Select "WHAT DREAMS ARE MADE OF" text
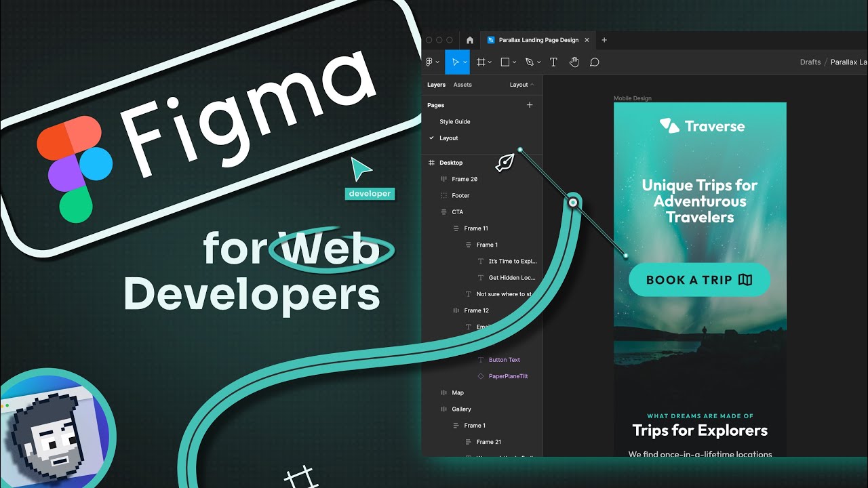 700,416
